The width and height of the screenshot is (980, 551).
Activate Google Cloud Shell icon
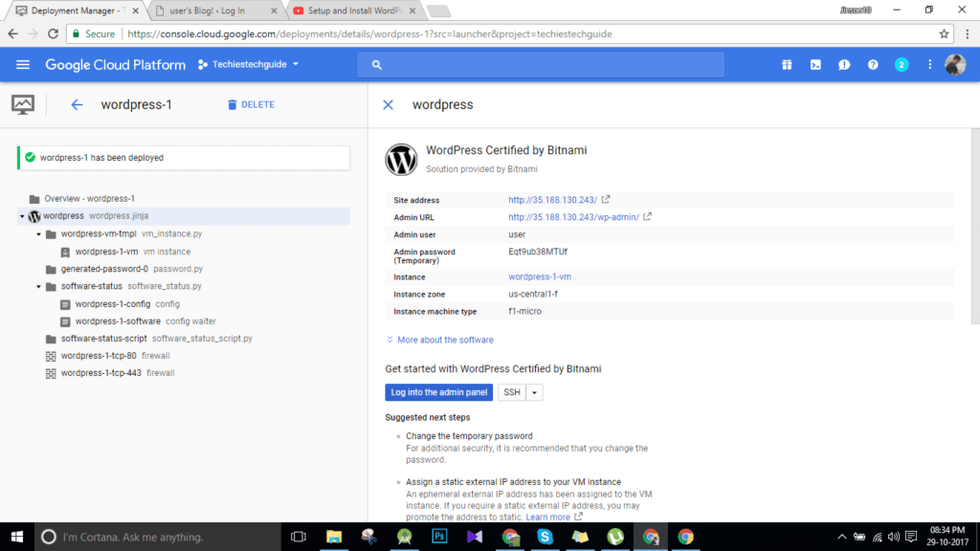[815, 64]
